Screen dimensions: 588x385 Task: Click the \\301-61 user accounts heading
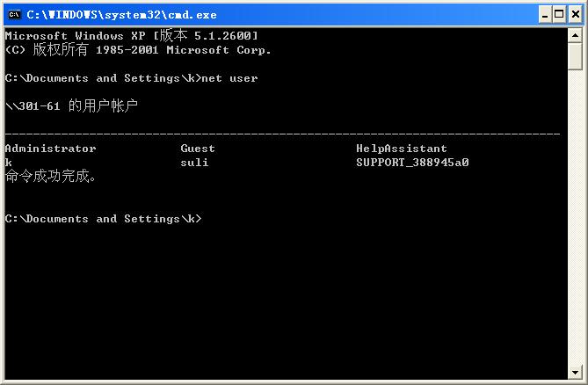pyautogui.click(x=71, y=105)
